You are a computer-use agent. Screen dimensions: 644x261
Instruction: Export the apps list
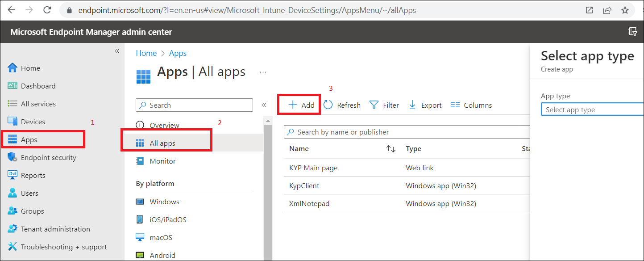coord(425,105)
